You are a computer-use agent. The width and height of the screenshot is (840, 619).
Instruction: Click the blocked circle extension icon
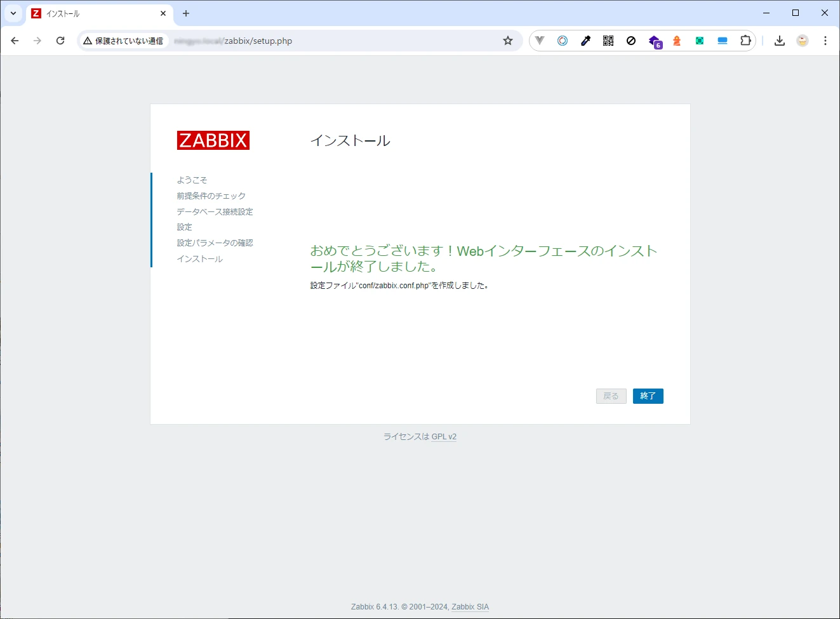(x=631, y=41)
